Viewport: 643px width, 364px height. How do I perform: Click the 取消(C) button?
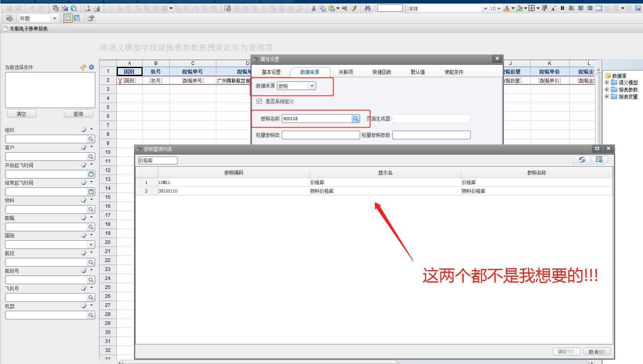click(597, 351)
